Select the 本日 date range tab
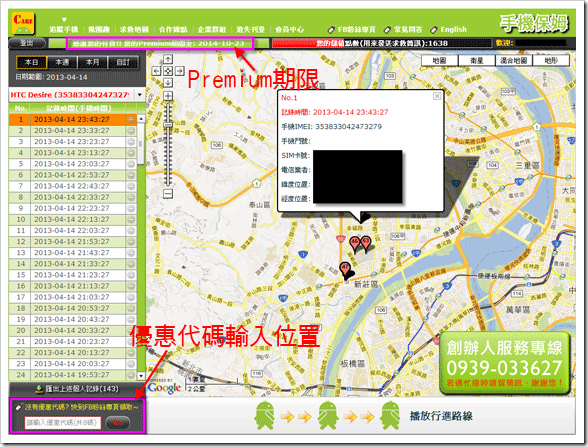Screen dimensions: 588x447 (x=32, y=62)
